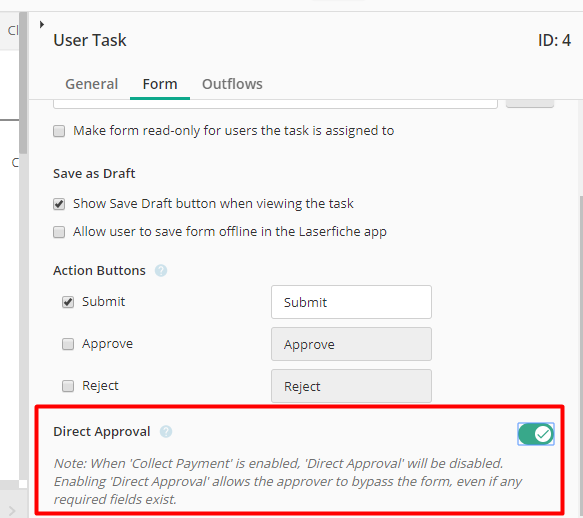
Task: Check the Reject action button checkbox
Action: coord(68,386)
